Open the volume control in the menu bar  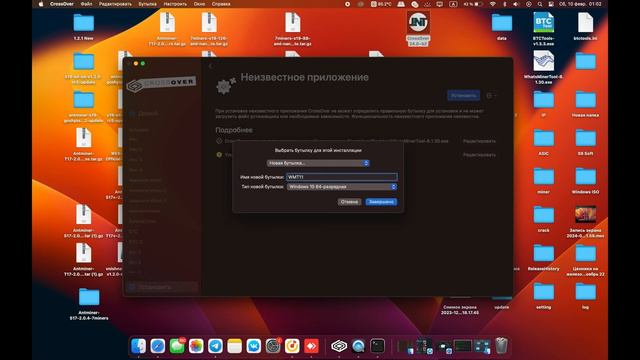(516, 4)
